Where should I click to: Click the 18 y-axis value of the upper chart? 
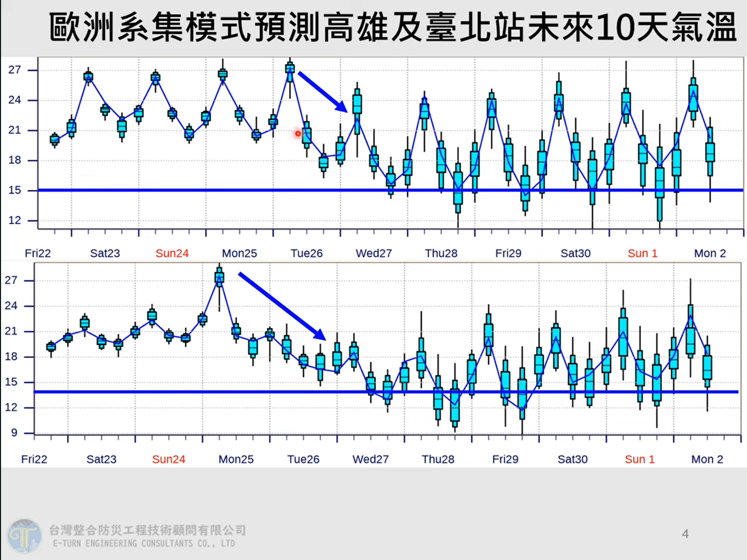15,160
